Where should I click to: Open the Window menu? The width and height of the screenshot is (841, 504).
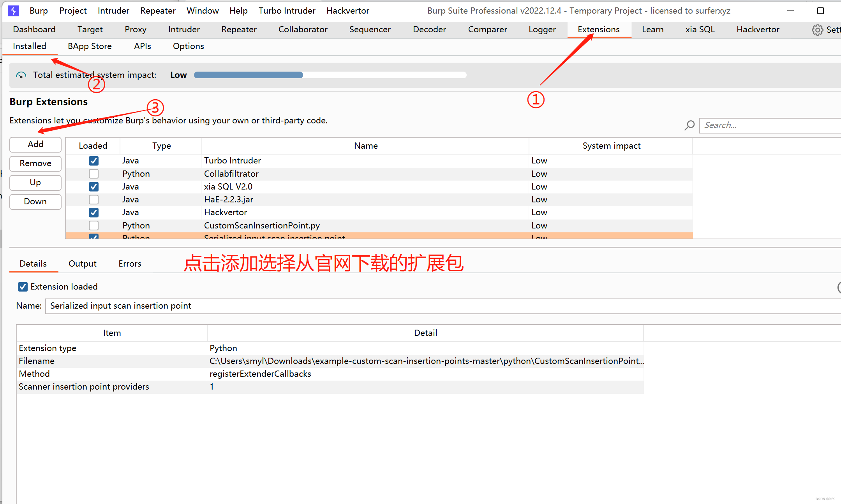(x=202, y=11)
